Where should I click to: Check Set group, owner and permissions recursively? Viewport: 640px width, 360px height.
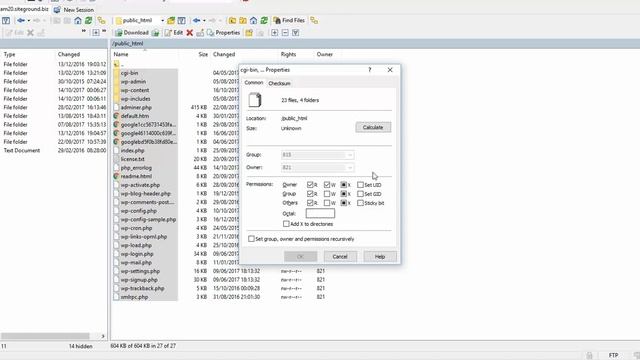(x=251, y=239)
